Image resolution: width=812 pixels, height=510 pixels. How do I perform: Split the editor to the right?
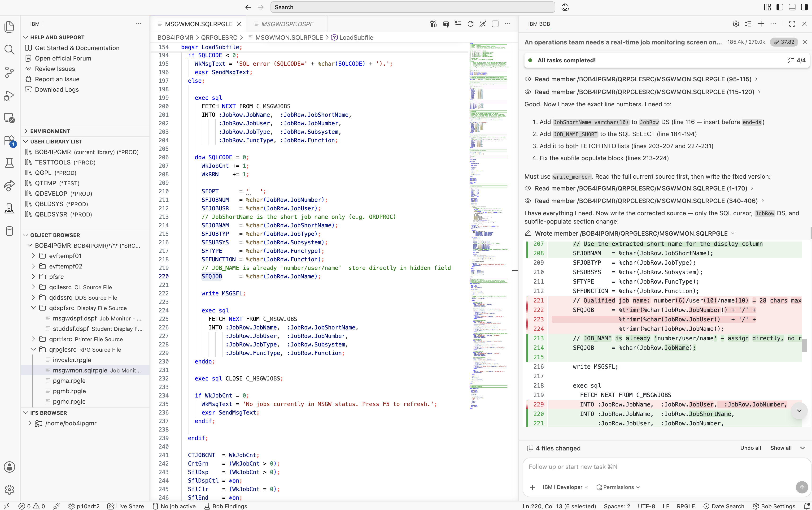pos(495,24)
